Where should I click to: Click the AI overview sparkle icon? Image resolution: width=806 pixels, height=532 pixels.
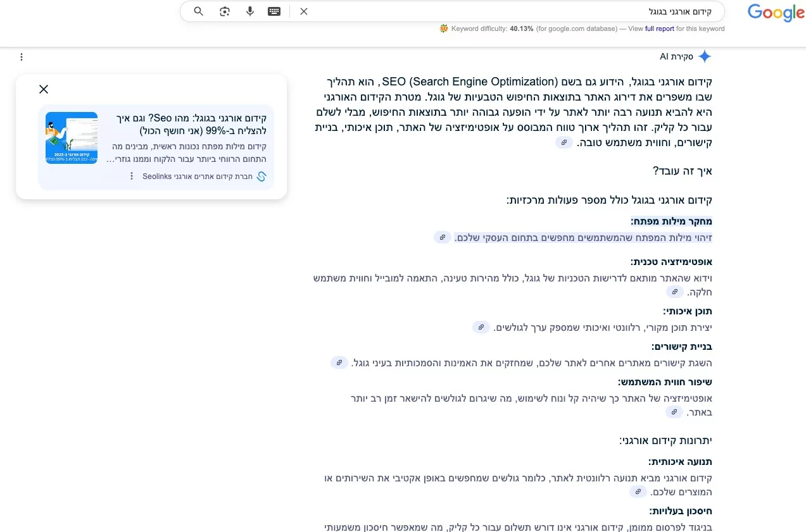point(705,57)
